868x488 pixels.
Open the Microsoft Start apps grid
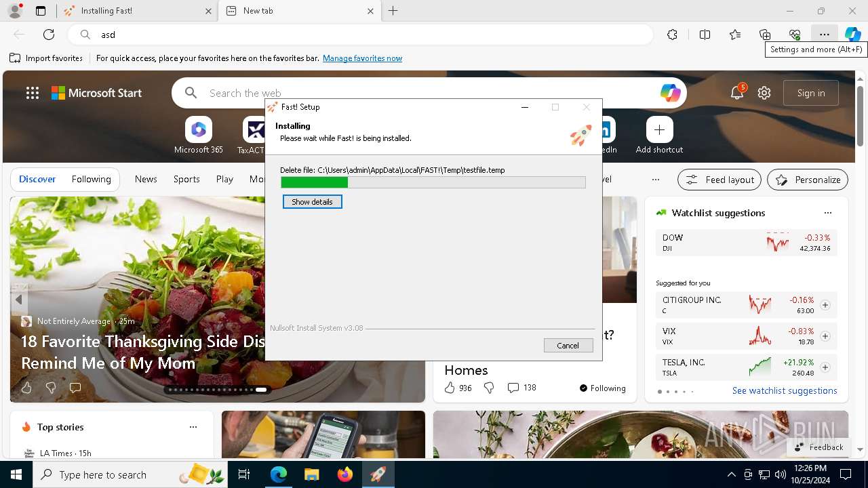click(33, 93)
